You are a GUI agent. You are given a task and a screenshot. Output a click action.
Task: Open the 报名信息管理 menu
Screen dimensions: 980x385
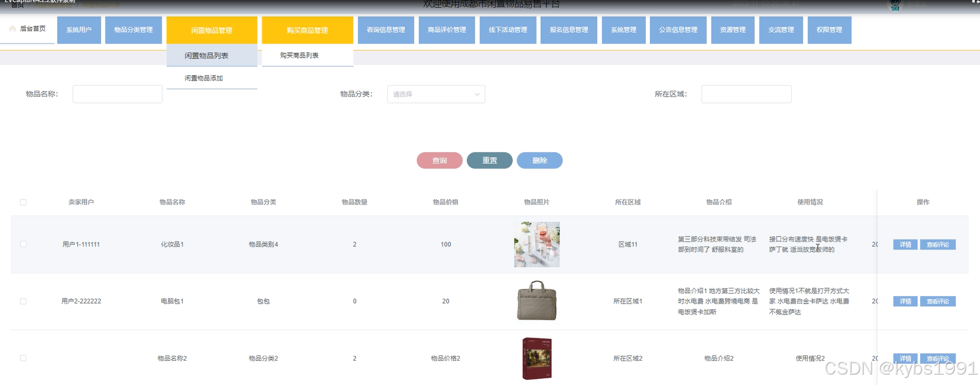tap(569, 30)
